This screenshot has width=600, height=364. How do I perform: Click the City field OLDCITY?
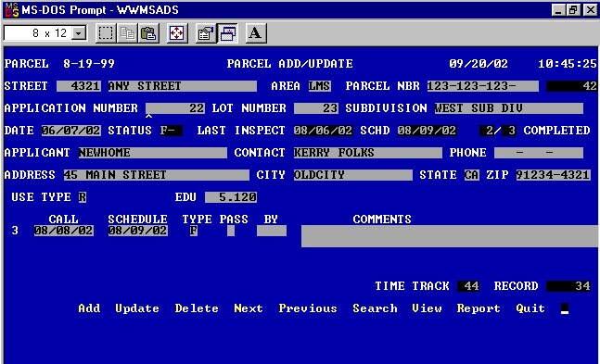(353, 175)
